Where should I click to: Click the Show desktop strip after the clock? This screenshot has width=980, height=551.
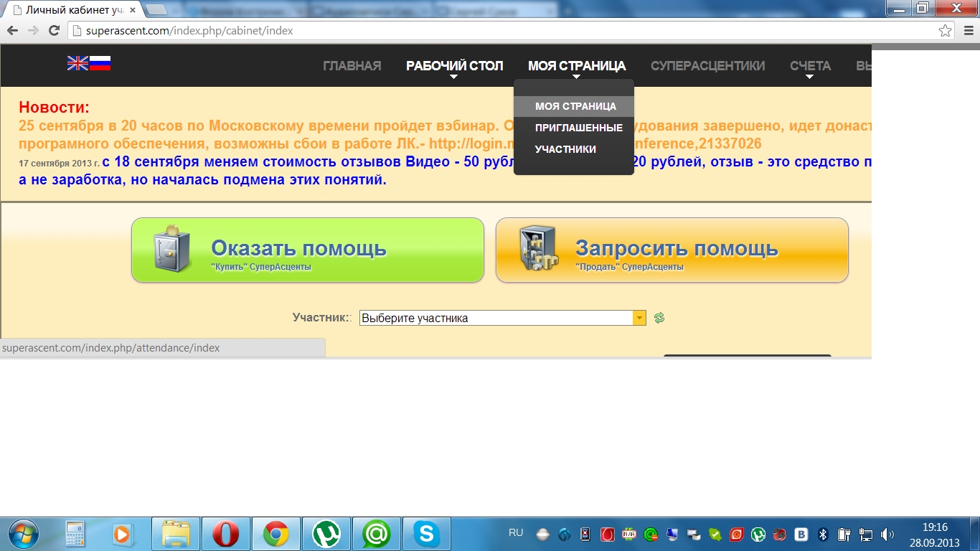pos(974,534)
